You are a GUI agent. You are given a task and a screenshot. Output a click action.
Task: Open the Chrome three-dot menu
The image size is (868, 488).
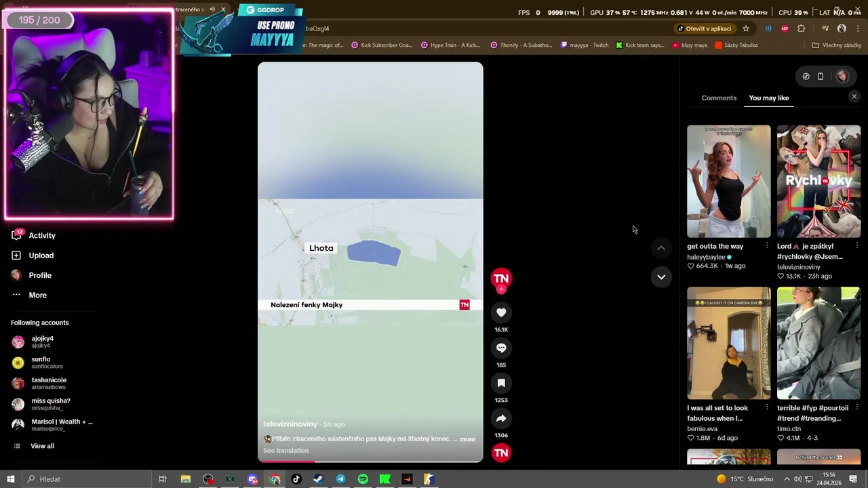point(858,28)
